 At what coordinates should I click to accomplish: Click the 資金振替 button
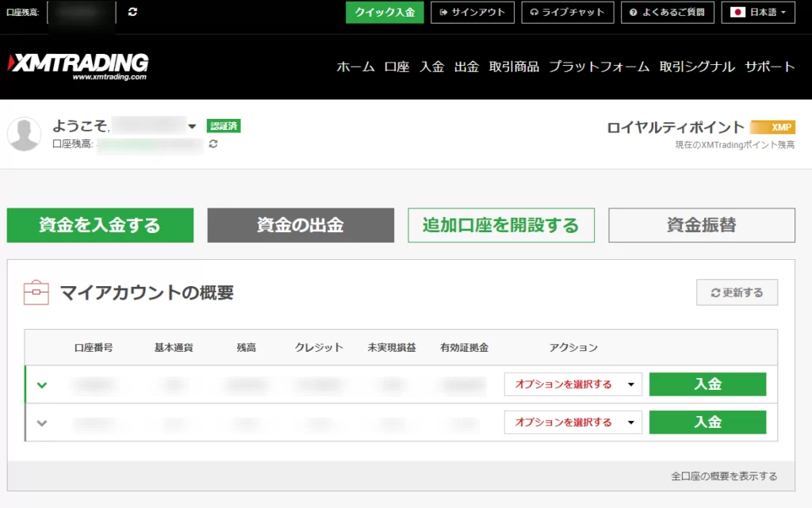[701, 225]
